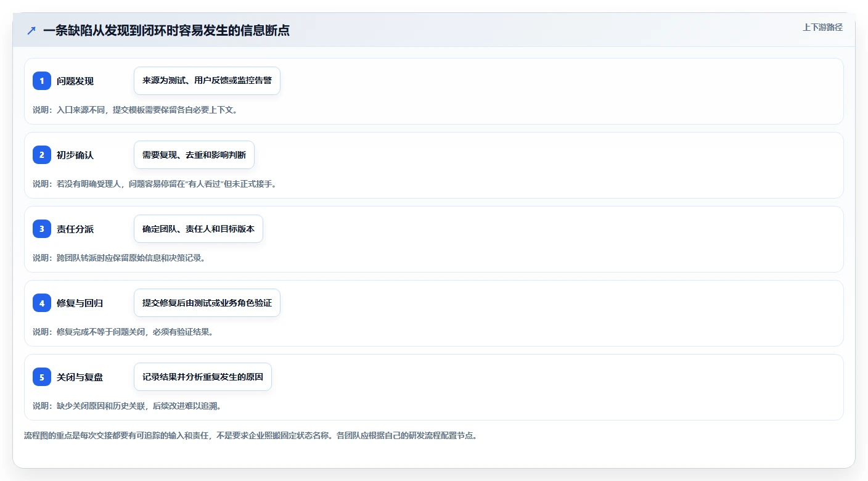The width and height of the screenshot is (868, 481).
Task: Click the 责任分派 step label
Action: [x=75, y=229]
